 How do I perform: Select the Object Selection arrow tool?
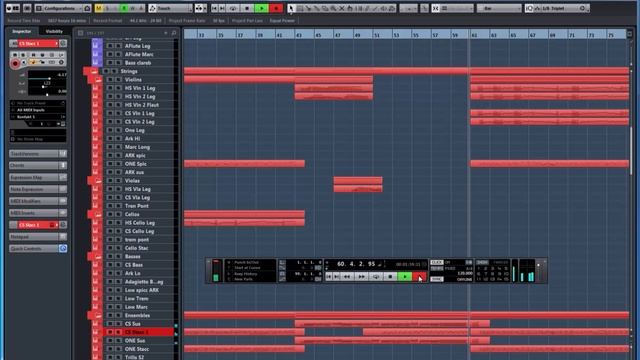(291, 8)
